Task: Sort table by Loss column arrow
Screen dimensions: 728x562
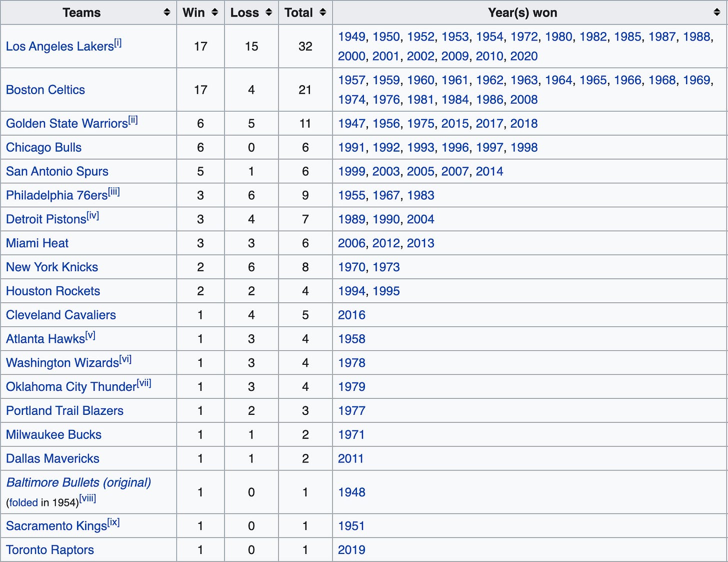Action: tap(269, 13)
